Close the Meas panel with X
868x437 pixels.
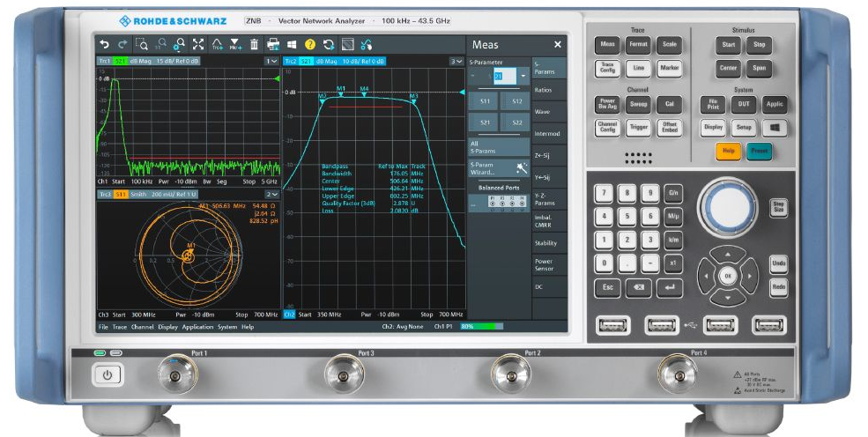[x=558, y=45]
